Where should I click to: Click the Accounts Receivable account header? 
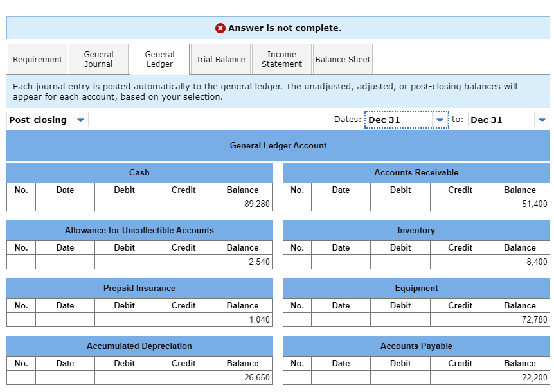[416, 172]
